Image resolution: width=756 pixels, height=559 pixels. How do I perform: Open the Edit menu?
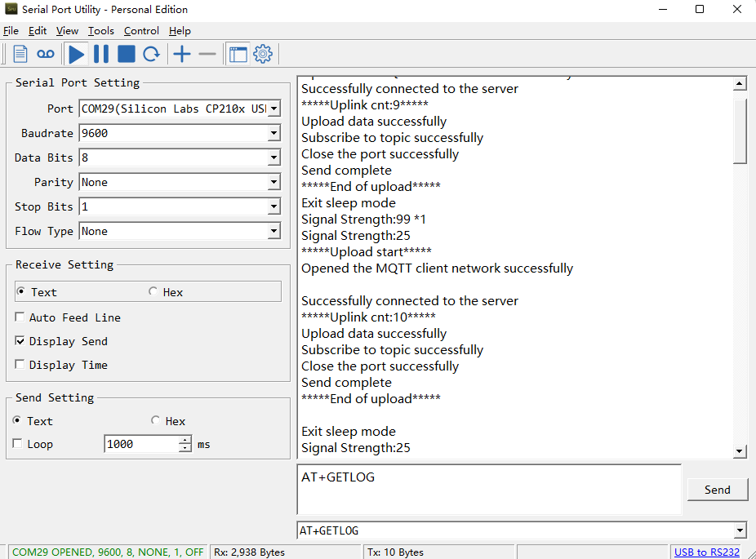[37, 31]
